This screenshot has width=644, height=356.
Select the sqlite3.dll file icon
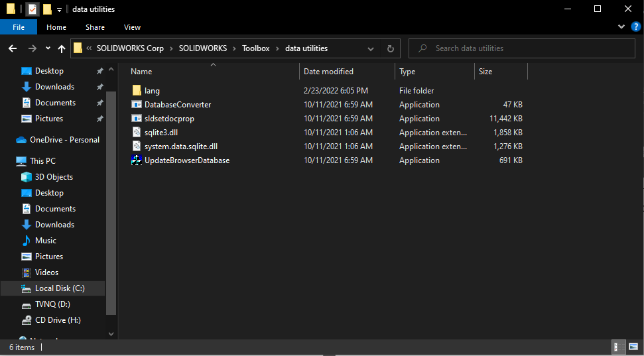(x=137, y=132)
